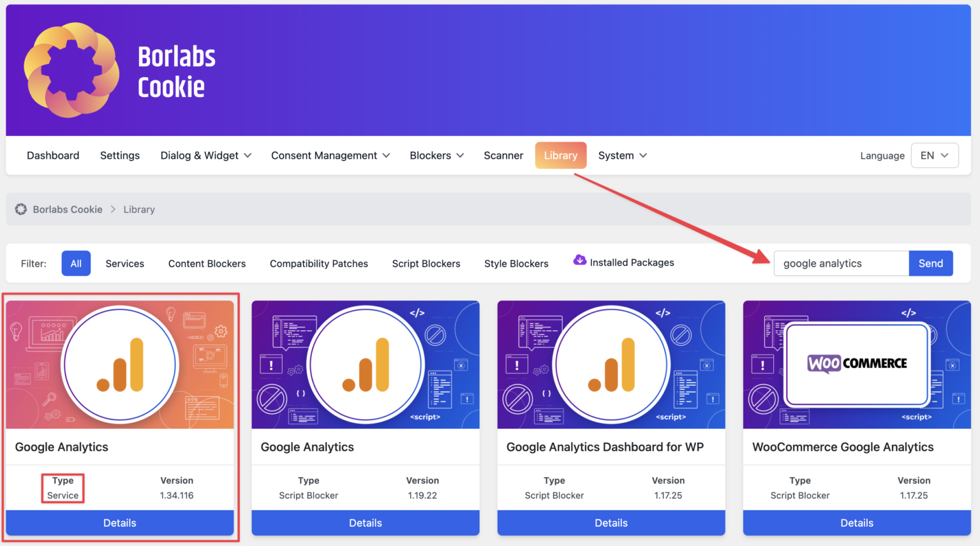The width and height of the screenshot is (980, 546).
Task: Click the WooCommerce Google Analytics title
Action: [x=843, y=447]
